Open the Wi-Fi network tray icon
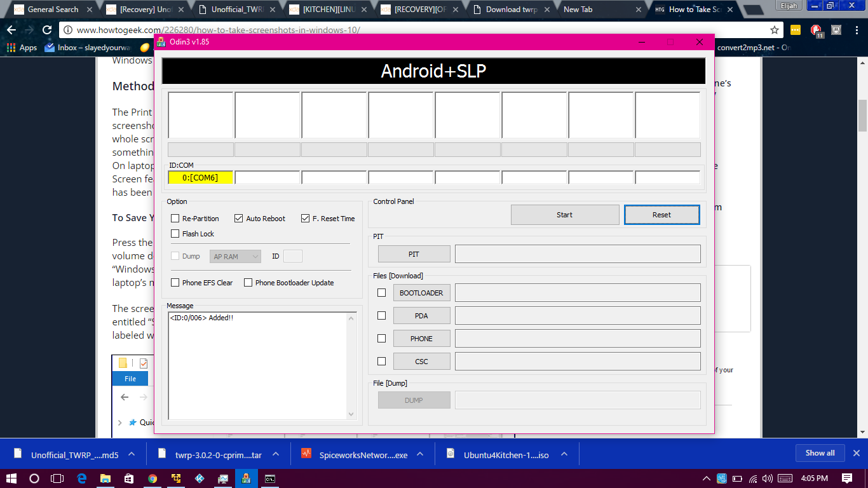This screenshot has width=868, height=488. [753, 478]
